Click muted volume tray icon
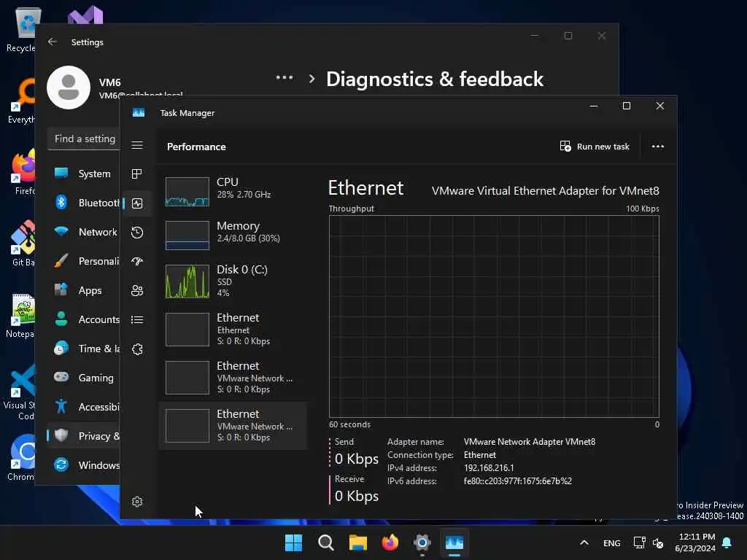 pos(658,542)
